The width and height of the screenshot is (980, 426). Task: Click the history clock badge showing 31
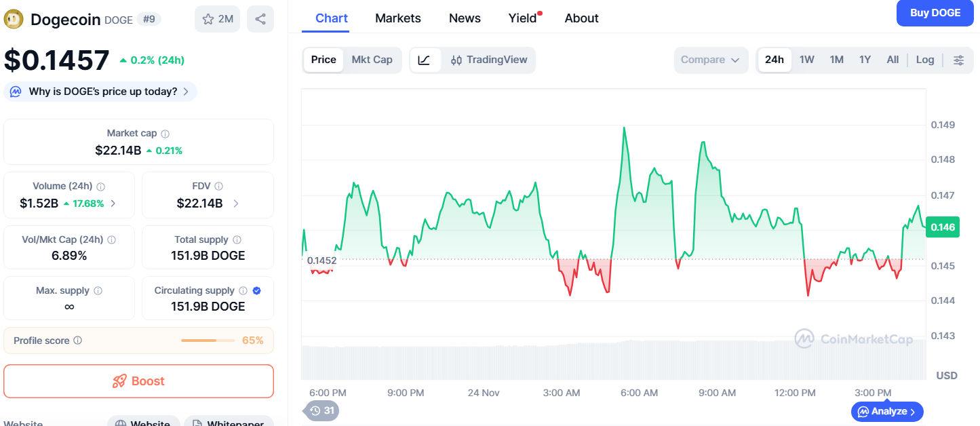point(321,410)
